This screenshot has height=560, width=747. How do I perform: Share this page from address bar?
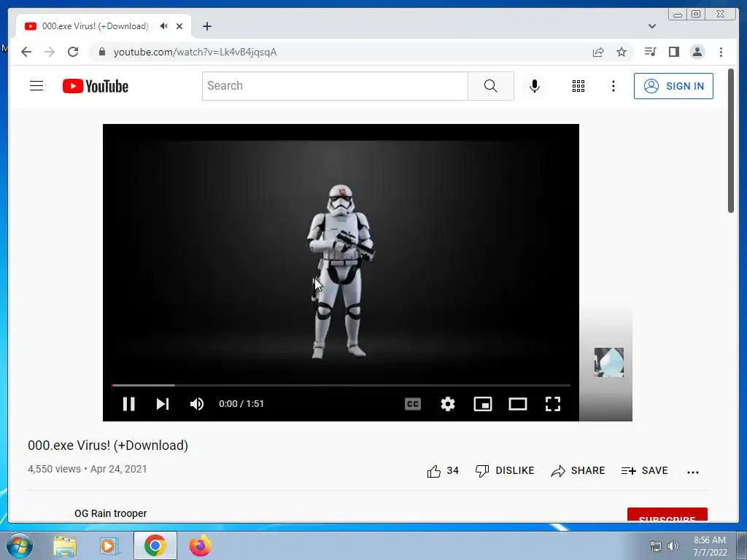point(598,52)
